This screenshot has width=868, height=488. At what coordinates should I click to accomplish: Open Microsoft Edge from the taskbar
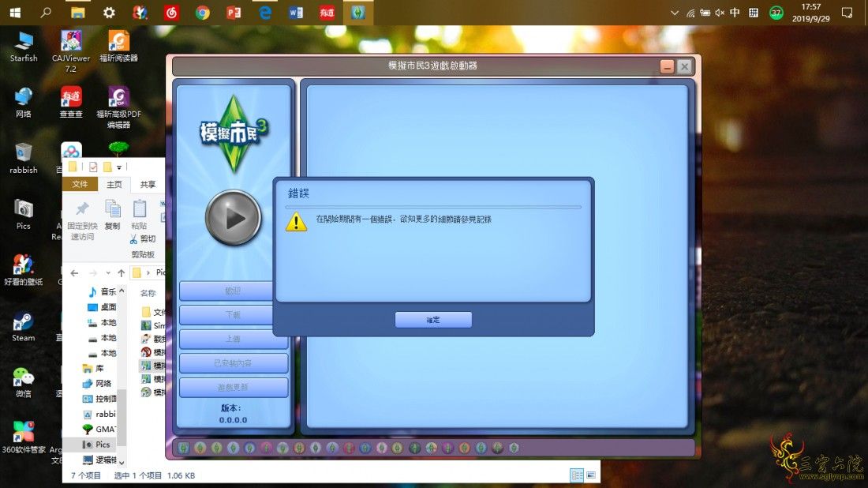(264, 13)
